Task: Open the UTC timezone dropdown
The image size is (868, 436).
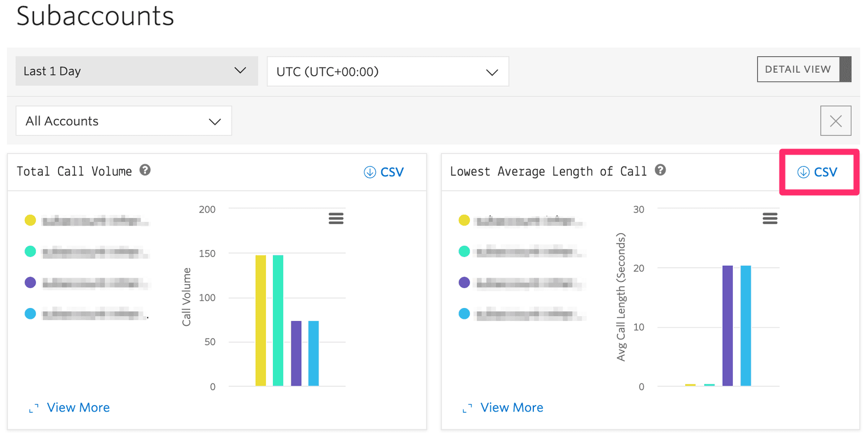Action: [387, 72]
